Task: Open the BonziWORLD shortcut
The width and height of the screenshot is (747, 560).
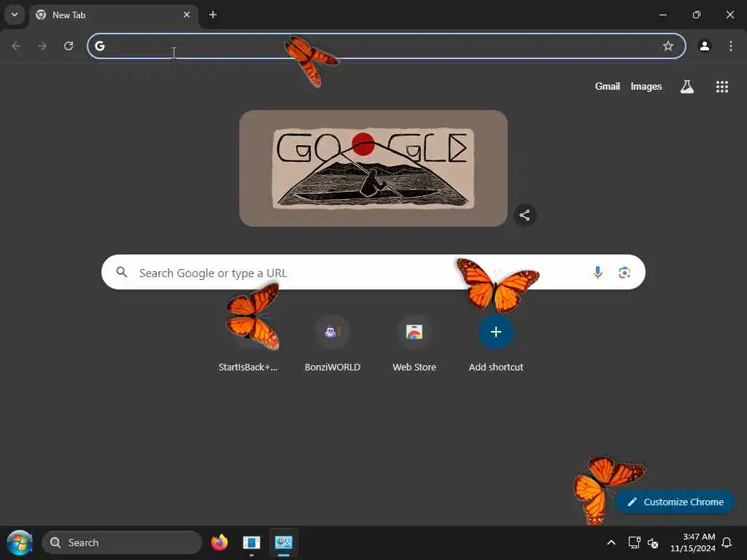Action: click(333, 344)
